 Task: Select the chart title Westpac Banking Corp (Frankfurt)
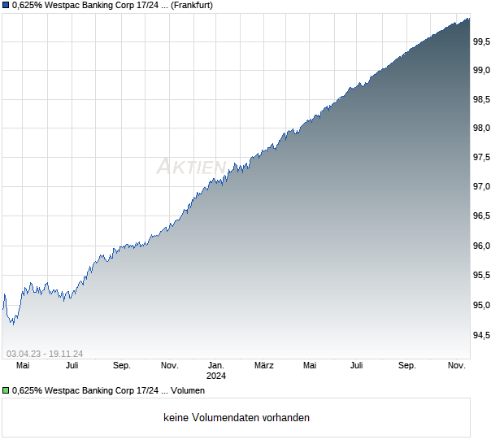(x=112, y=5)
